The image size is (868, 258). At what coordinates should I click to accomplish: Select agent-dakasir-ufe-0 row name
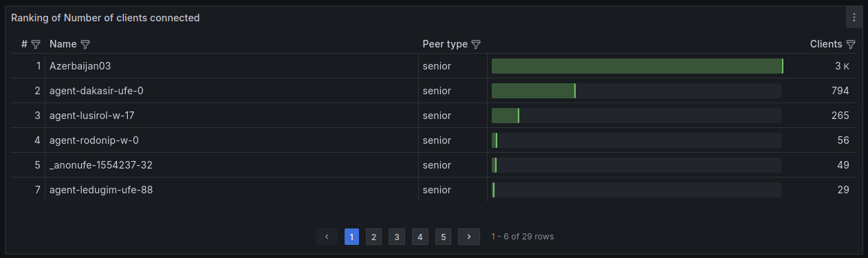pos(96,91)
